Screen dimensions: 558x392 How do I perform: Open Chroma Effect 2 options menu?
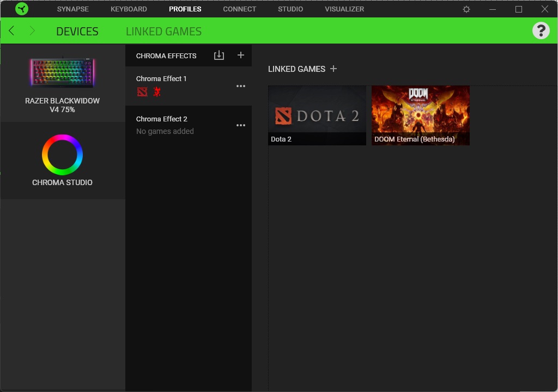[x=241, y=125]
